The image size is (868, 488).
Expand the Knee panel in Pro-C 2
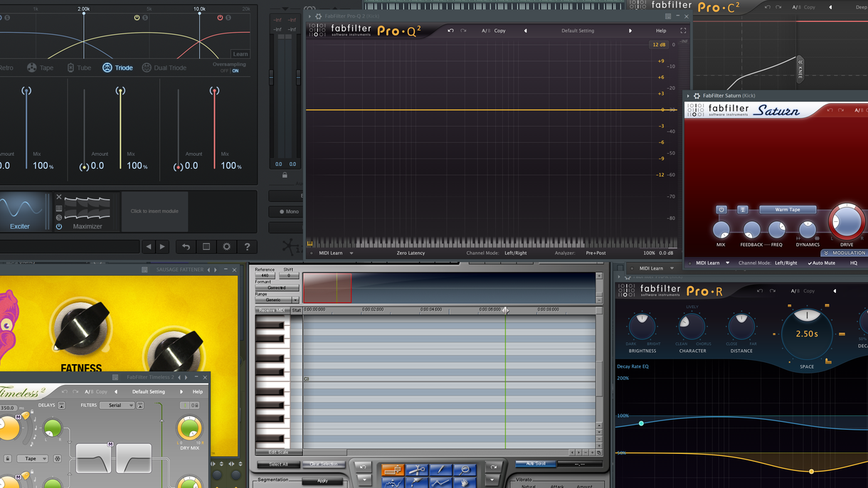pos(800,68)
